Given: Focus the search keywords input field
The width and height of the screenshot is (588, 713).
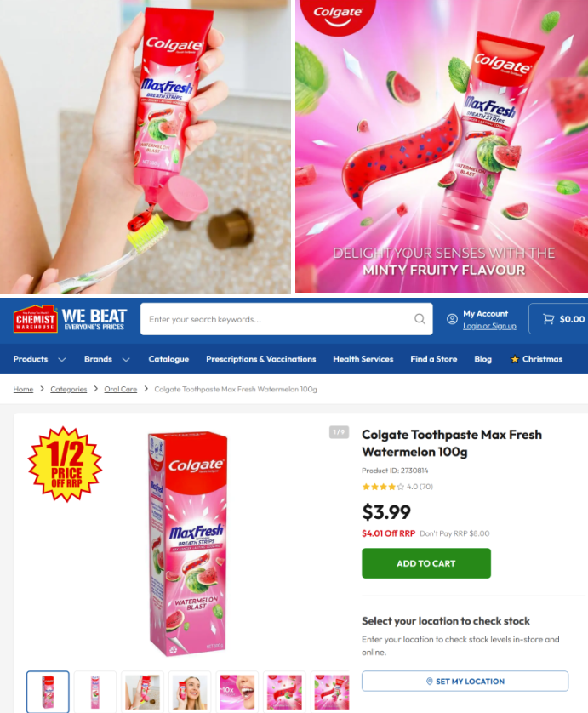Looking at the screenshot, I should coord(277,319).
